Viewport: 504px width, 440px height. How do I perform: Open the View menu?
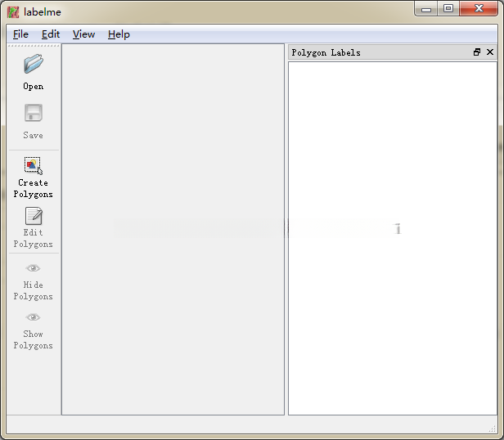coord(83,34)
